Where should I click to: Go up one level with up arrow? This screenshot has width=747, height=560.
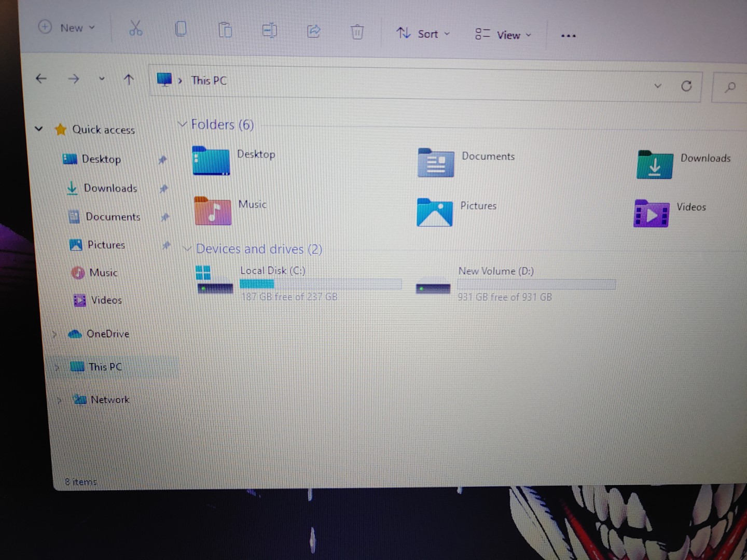click(129, 79)
